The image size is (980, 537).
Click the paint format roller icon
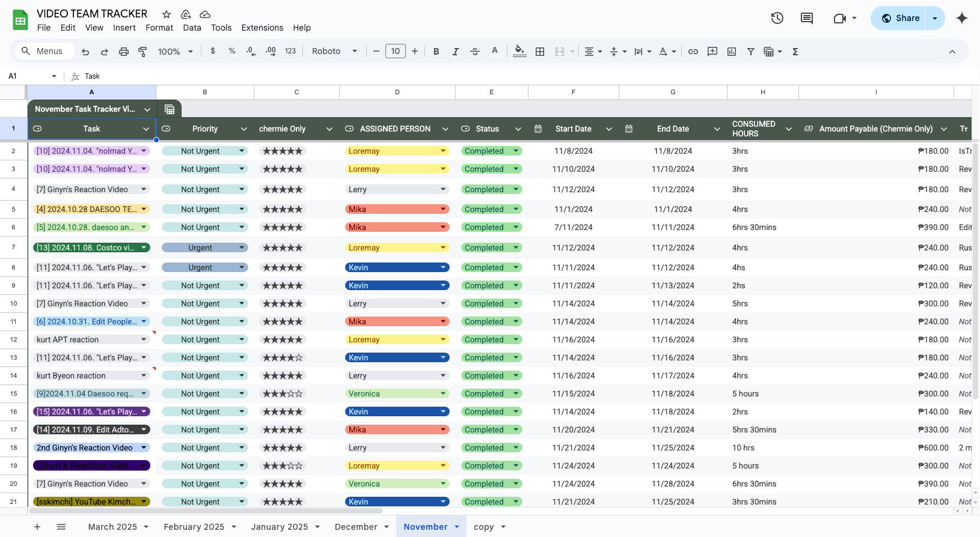point(142,52)
